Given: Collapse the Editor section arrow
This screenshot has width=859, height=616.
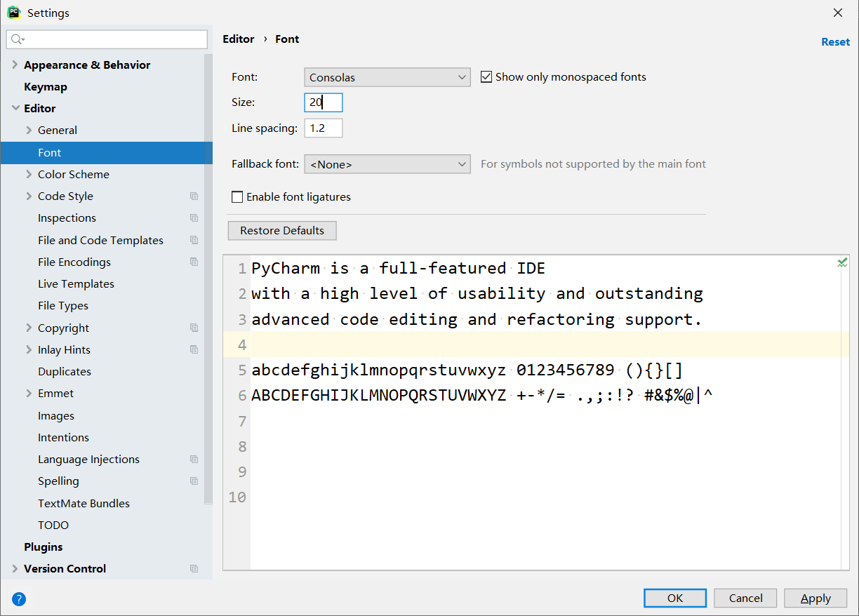Looking at the screenshot, I should pos(15,109).
